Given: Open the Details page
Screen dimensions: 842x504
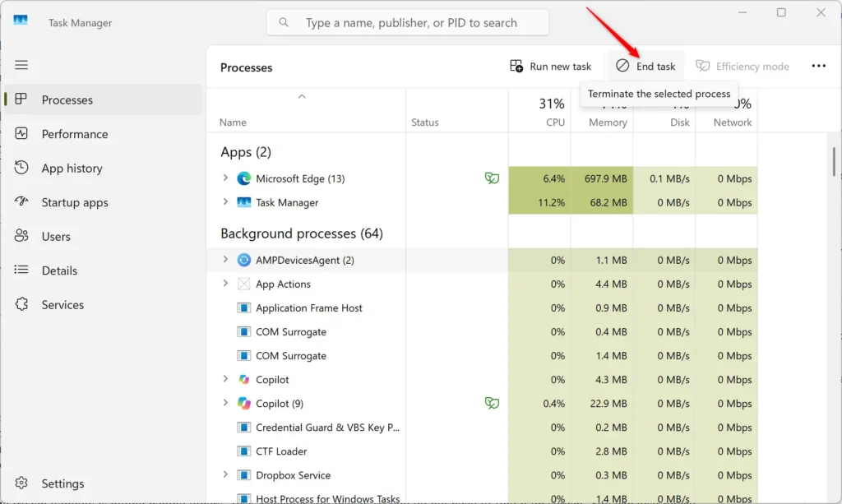Looking at the screenshot, I should click(104, 270).
